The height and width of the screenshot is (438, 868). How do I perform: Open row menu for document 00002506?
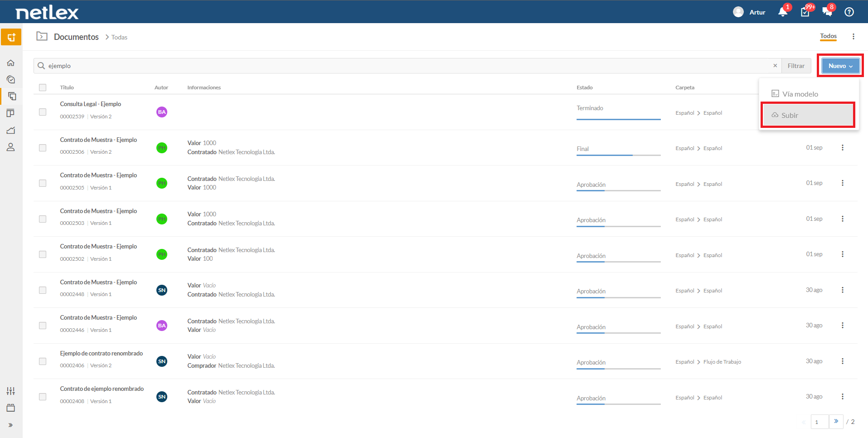pyautogui.click(x=843, y=148)
